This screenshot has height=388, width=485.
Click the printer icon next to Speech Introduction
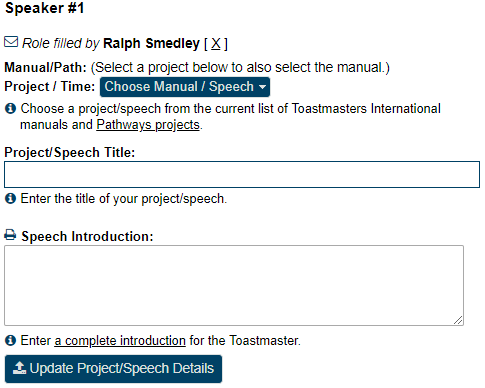coord(10,235)
